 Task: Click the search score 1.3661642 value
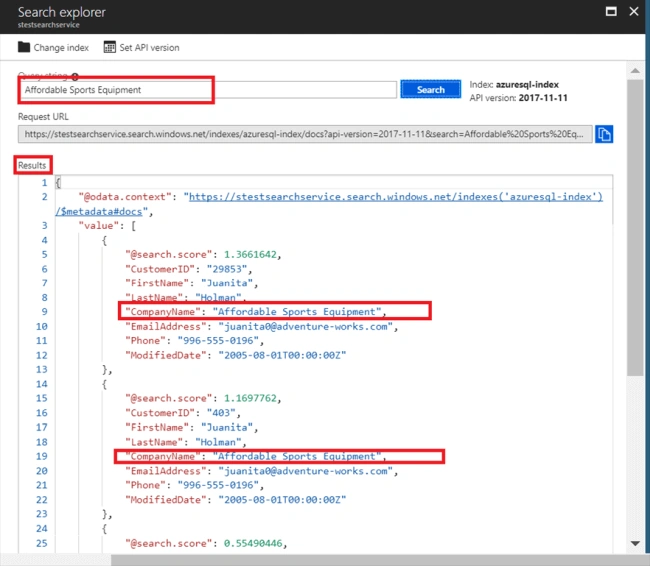point(250,254)
